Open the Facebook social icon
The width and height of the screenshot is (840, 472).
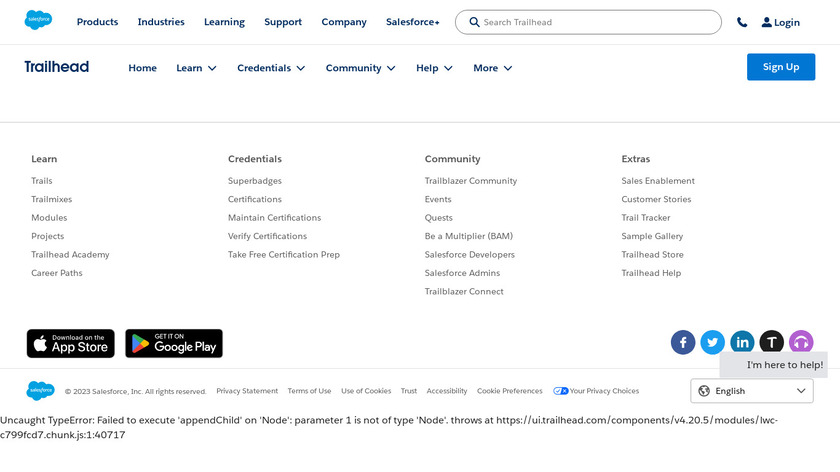(x=683, y=342)
